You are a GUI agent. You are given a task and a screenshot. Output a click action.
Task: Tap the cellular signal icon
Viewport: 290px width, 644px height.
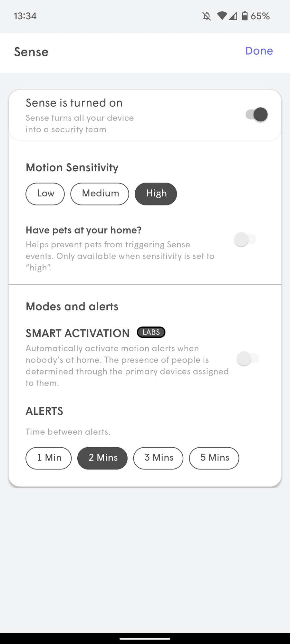233,16
